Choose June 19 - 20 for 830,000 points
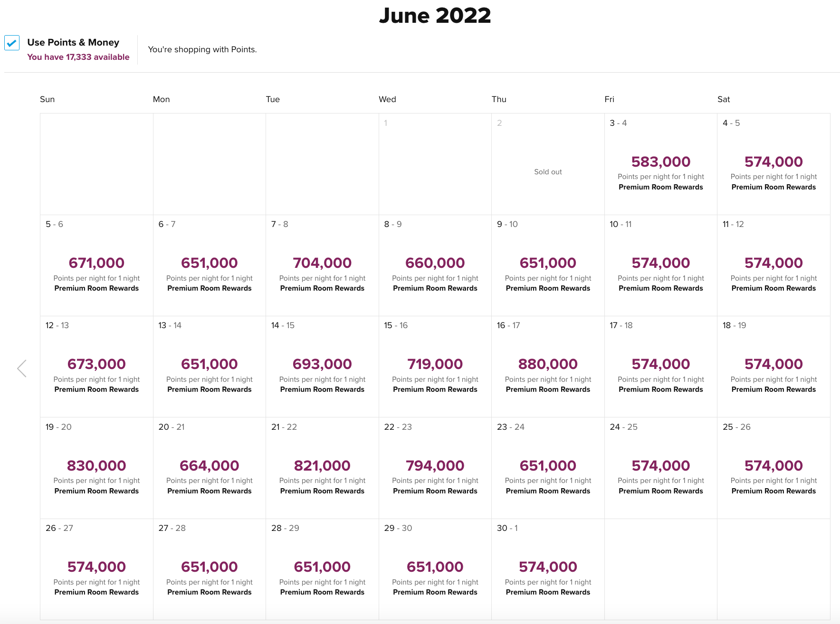This screenshot has width=840, height=624. [x=96, y=468]
